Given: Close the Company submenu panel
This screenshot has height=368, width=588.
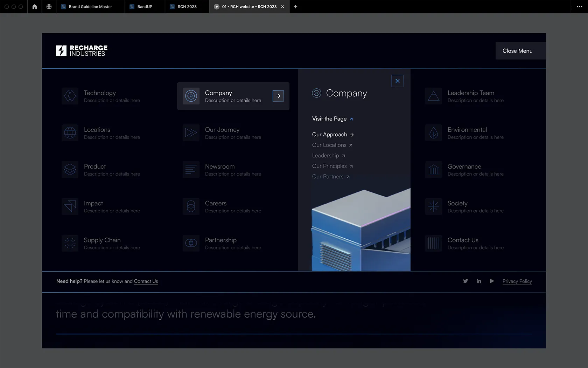Looking at the screenshot, I should 397,81.
